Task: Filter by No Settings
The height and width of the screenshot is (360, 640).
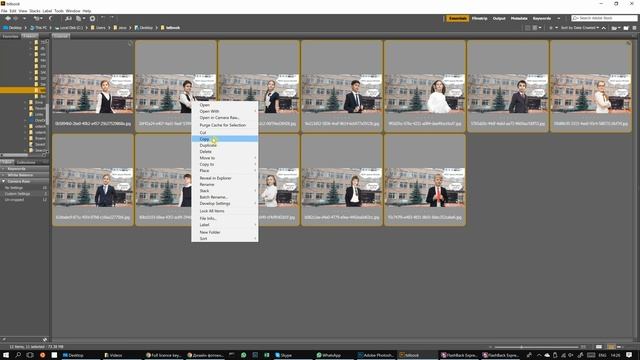Action: pos(24,188)
